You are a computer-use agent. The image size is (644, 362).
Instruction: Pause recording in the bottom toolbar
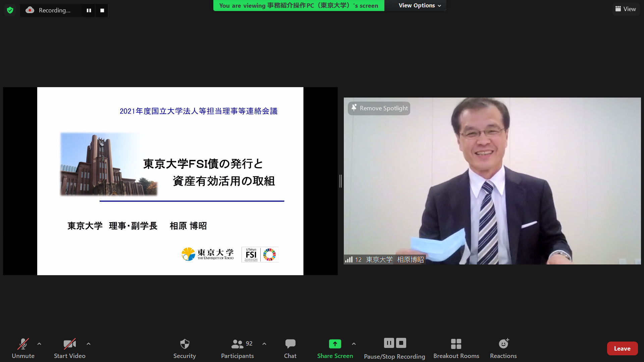[389, 343]
